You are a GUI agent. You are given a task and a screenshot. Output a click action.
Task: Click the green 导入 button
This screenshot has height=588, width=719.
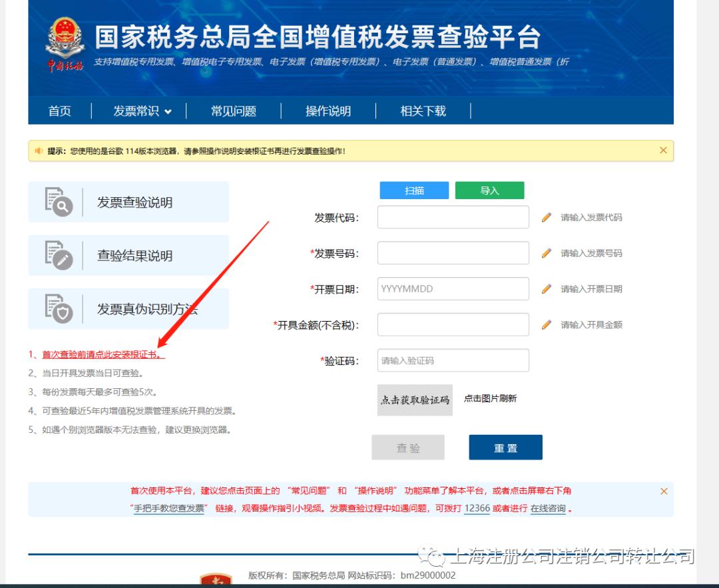pyautogui.click(x=489, y=190)
